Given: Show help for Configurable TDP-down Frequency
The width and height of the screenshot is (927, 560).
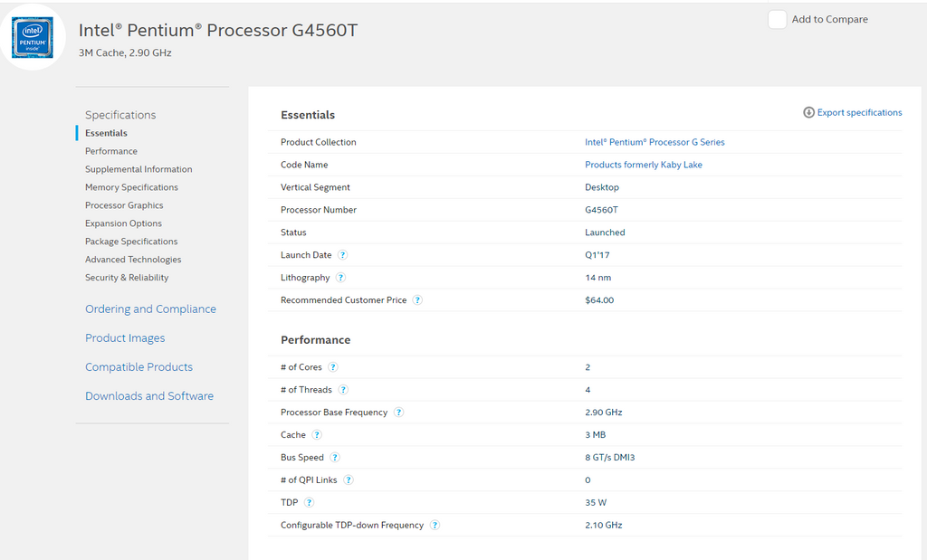Looking at the screenshot, I should point(435,525).
